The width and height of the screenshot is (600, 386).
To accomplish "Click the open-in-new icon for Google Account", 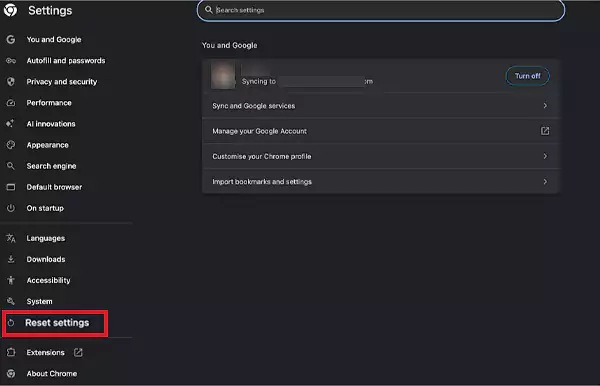I will (545, 131).
